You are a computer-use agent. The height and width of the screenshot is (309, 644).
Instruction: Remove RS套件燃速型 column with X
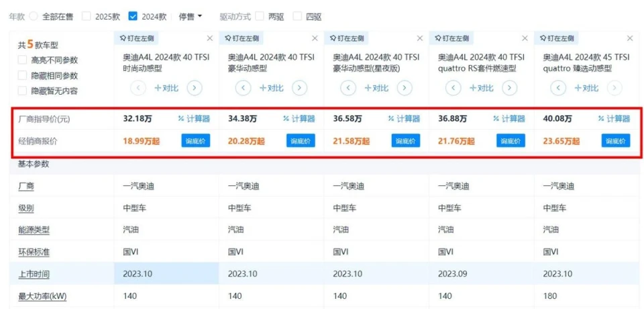(x=525, y=38)
